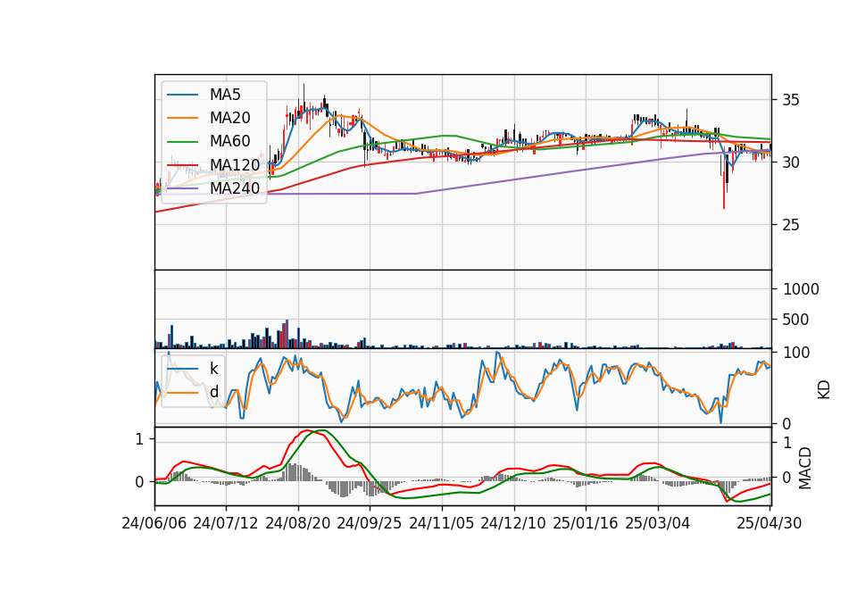The height and width of the screenshot is (616, 857).
Task: Click the price axis value 35
Action: 791,100
